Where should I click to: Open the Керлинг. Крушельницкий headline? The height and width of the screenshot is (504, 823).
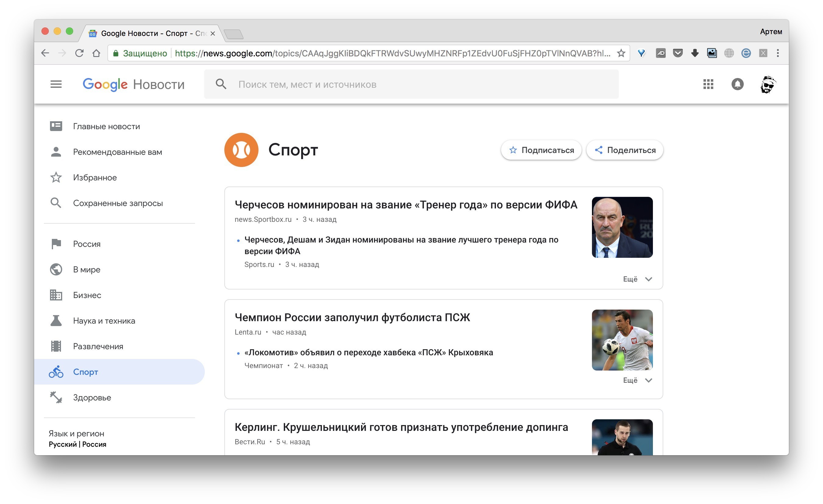[x=401, y=427]
